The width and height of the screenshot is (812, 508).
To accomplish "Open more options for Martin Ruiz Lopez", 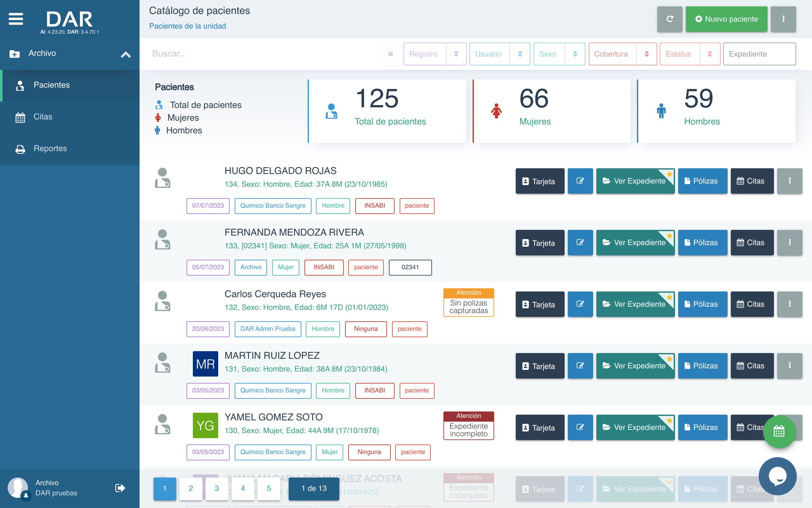I will click(789, 365).
